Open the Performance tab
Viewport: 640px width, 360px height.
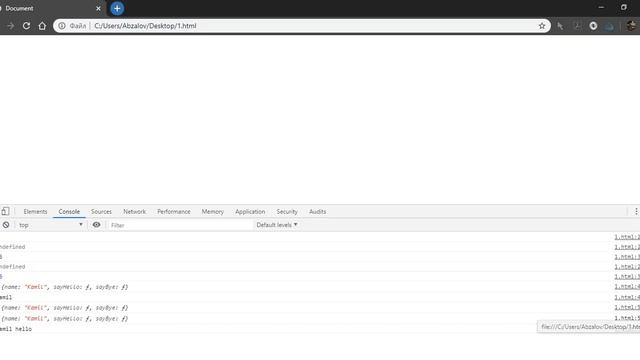click(x=174, y=211)
